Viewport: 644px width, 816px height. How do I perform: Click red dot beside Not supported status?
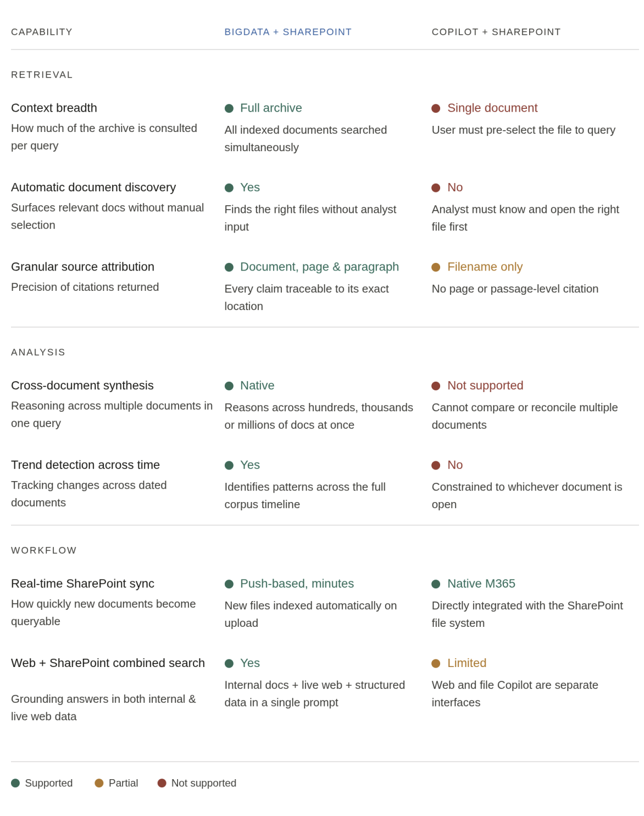(x=436, y=386)
